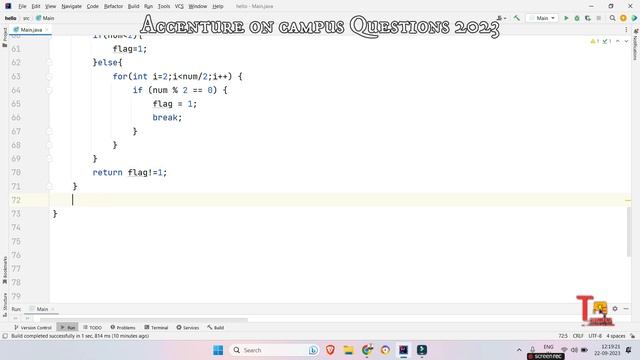Open the Structure tool window
The height and width of the screenshot is (360, 640).
[x=4, y=304]
